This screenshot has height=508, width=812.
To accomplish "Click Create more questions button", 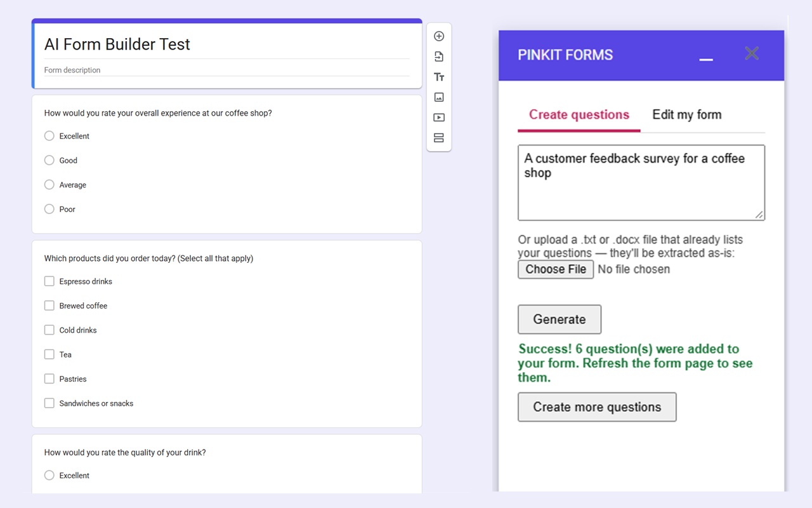I will click(597, 407).
